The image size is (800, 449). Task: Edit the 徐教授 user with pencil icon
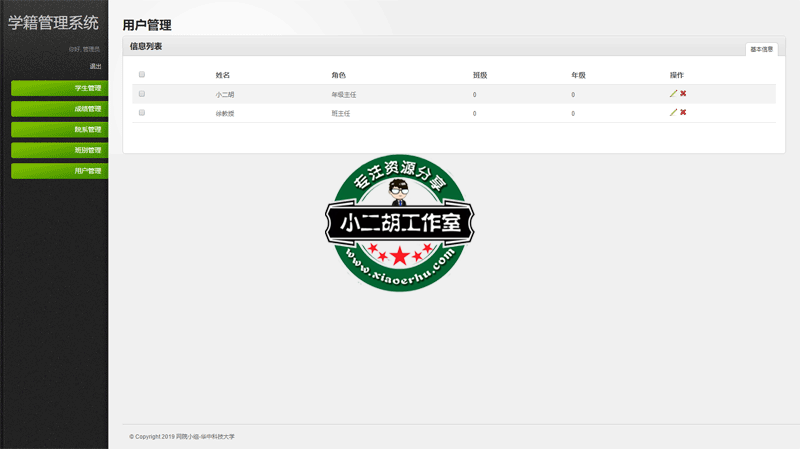point(673,113)
